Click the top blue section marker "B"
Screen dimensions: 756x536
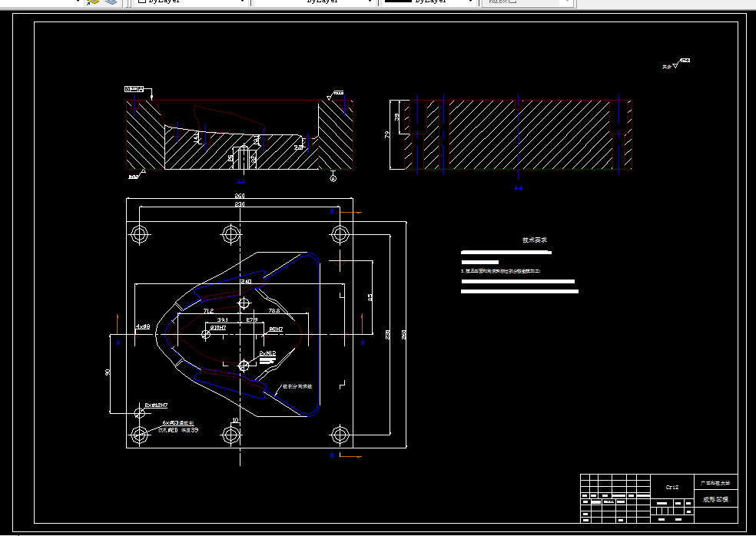332,212
